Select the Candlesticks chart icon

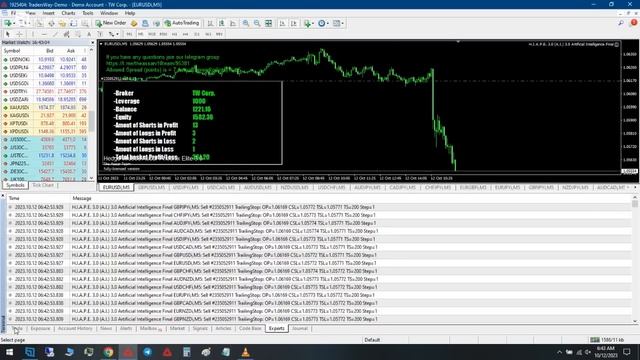tap(221, 23)
